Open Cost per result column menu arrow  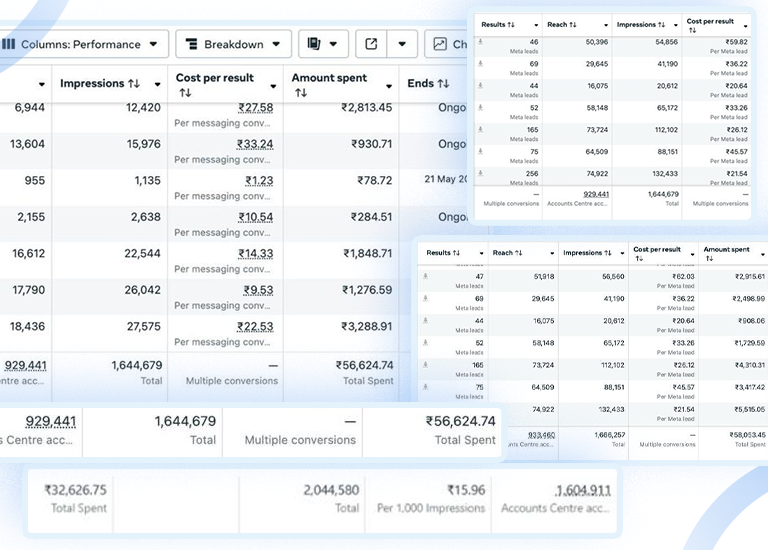273,85
